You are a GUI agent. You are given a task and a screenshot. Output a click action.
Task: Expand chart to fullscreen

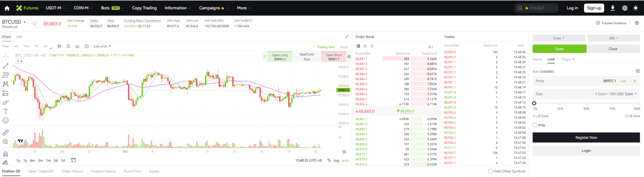click(x=347, y=37)
